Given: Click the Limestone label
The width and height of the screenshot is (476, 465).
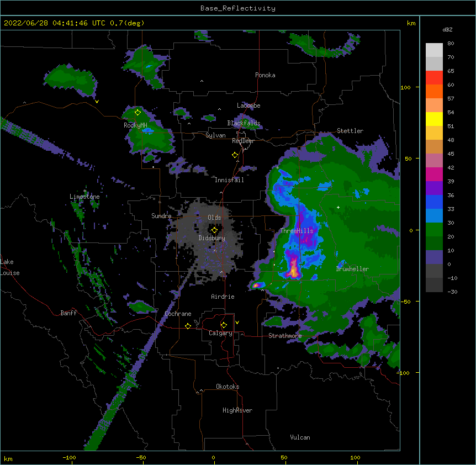Looking at the screenshot, I should [84, 197].
